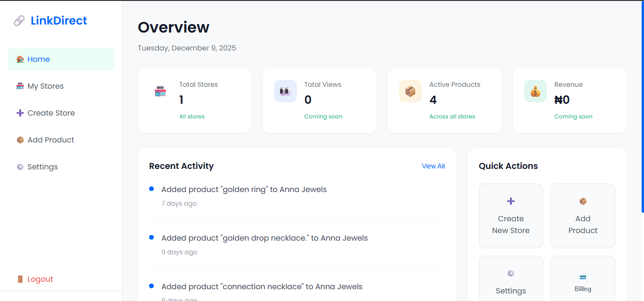Select Create Store in the sidebar

click(51, 113)
